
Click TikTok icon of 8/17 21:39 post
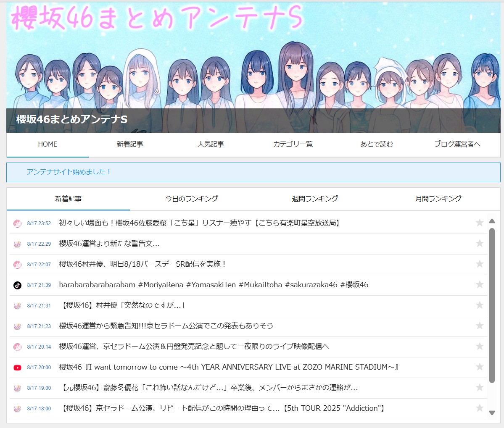[x=17, y=285]
